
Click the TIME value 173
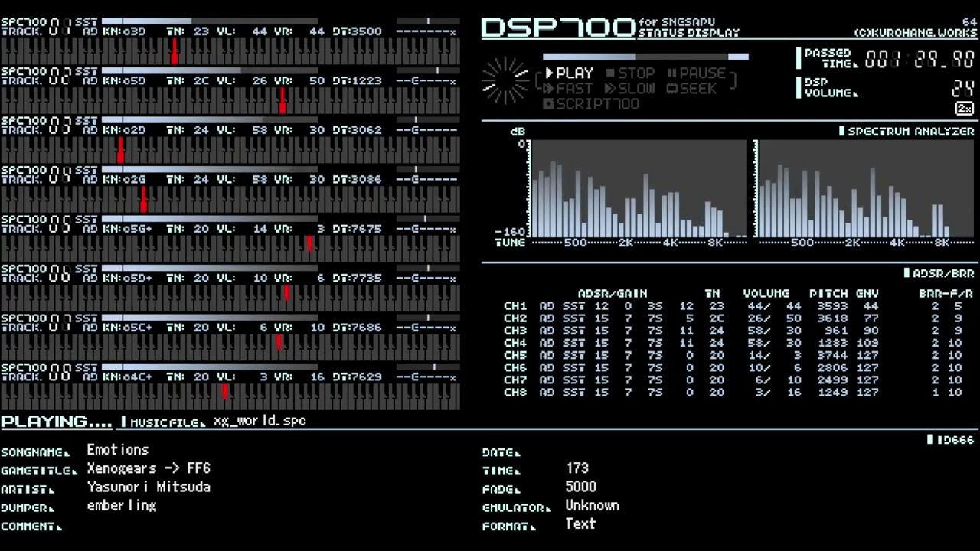tap(577, 468)
